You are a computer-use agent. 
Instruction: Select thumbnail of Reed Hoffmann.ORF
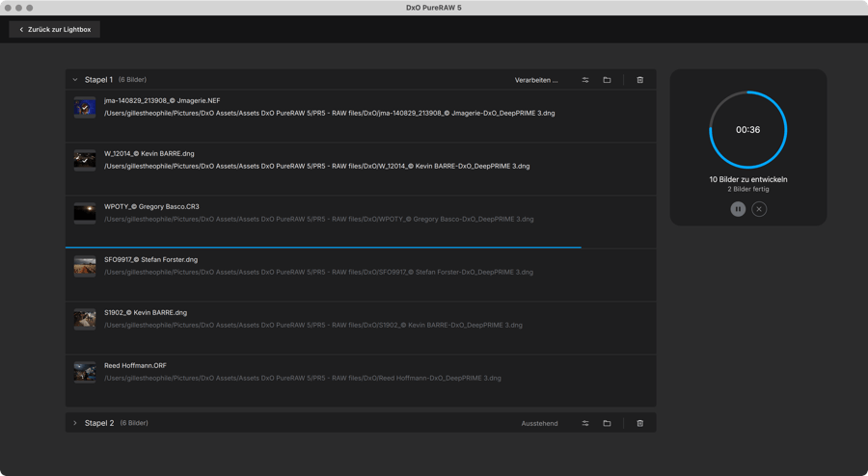85,373
